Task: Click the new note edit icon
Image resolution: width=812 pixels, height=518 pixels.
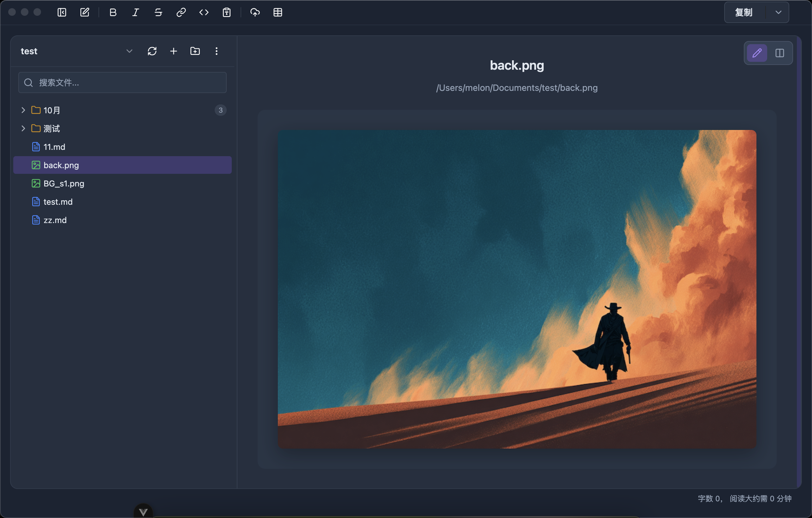Action: (85, 13)
